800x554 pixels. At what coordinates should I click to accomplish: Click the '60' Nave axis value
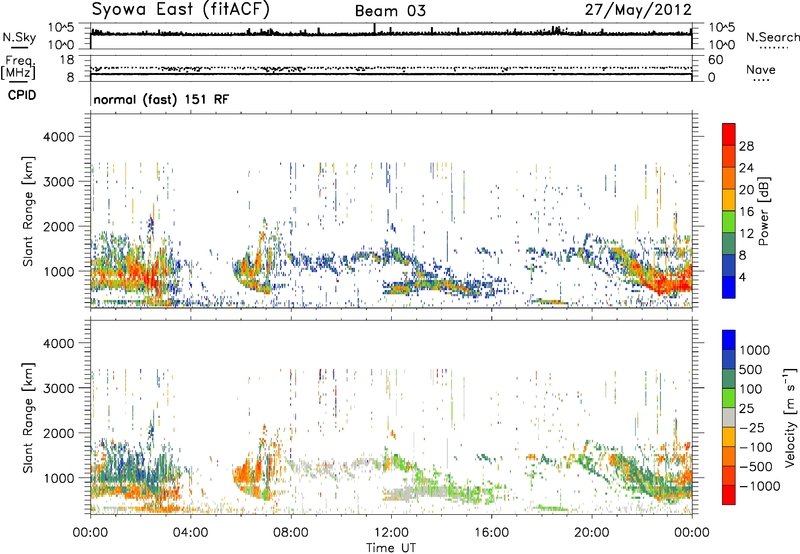[715, 60]
